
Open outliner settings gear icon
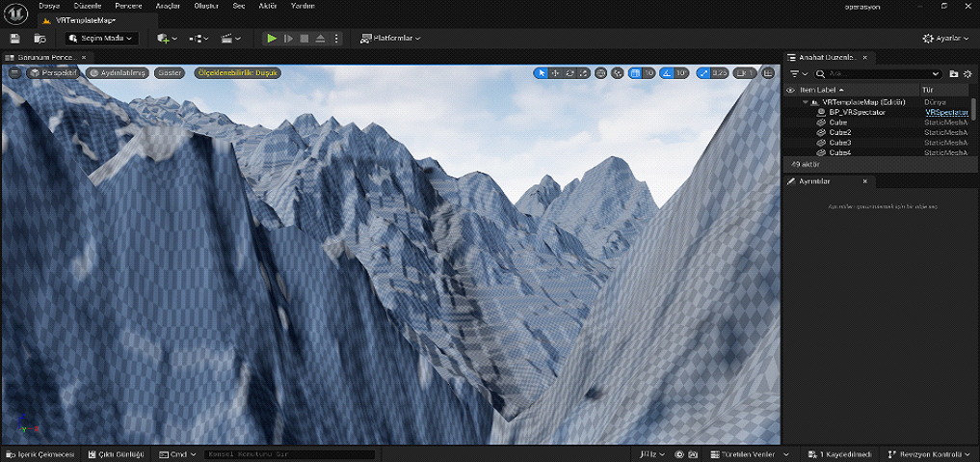pyautogui.click(x=968, y=73)
